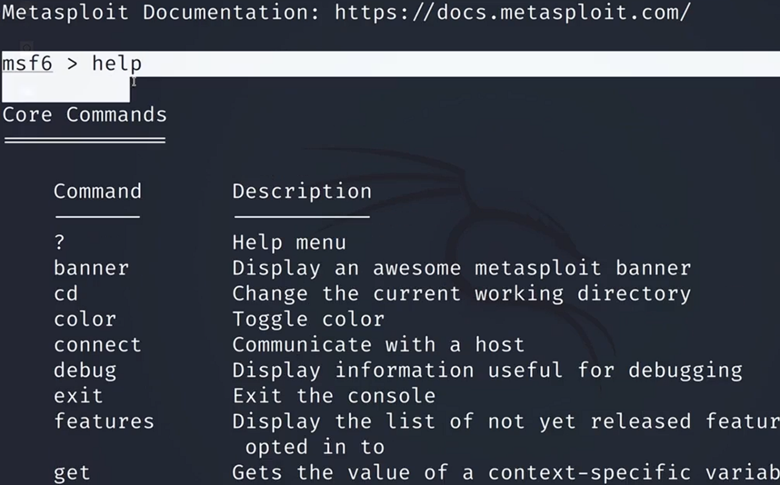780x485 pixels.
Task: Click the 'opted in to' continuation line
Action: click(315, 448)
